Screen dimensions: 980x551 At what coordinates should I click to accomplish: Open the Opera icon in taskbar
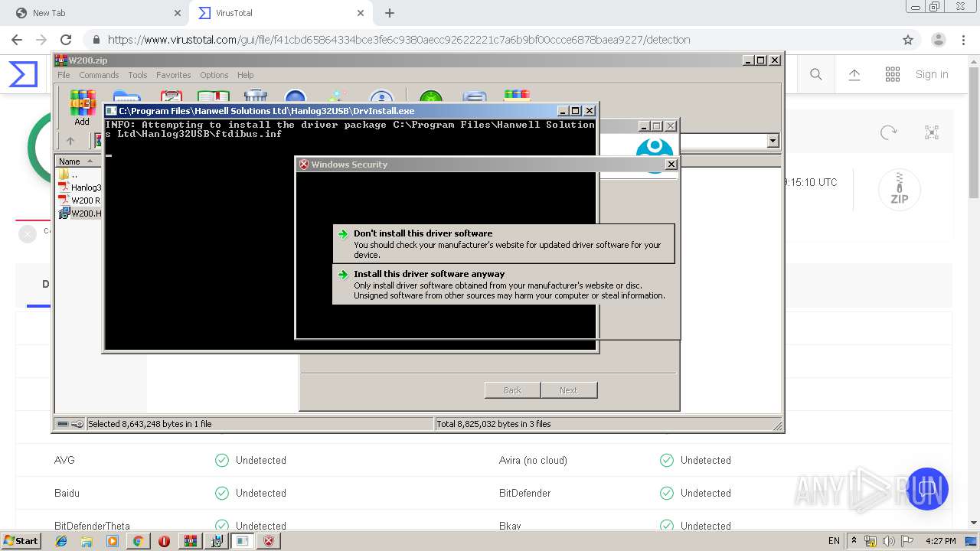coord(164,541)
